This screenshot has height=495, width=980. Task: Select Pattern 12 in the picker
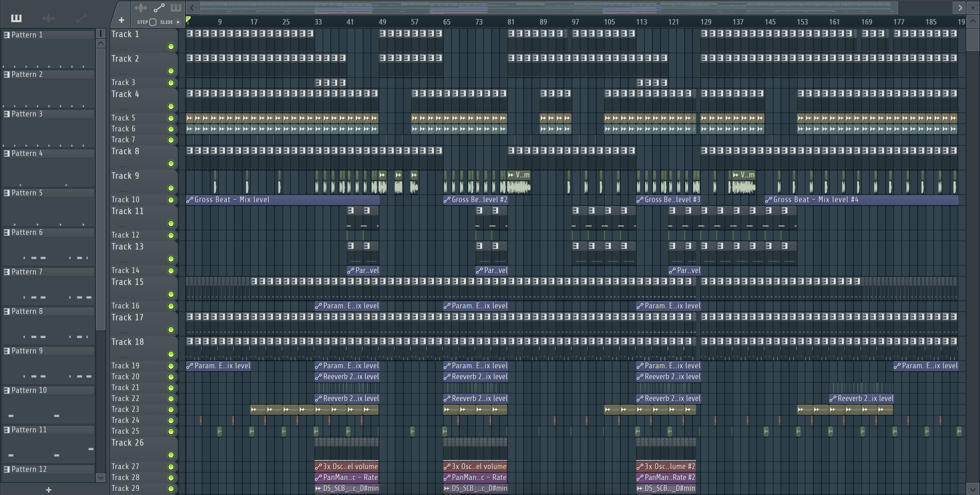[49, 469]
